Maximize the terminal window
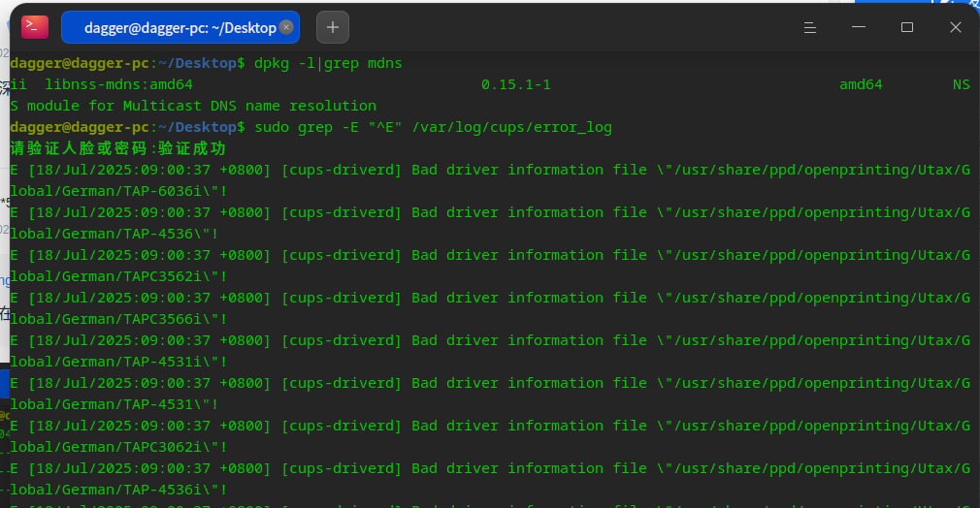Image resolution: width=980 pixels, height=508 pixels. point(907,27)
